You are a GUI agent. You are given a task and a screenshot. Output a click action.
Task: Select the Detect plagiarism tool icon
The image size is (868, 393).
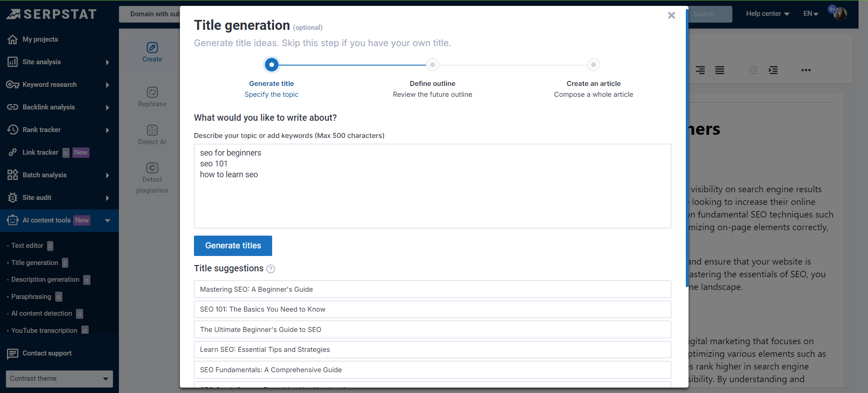click(152, 168)
